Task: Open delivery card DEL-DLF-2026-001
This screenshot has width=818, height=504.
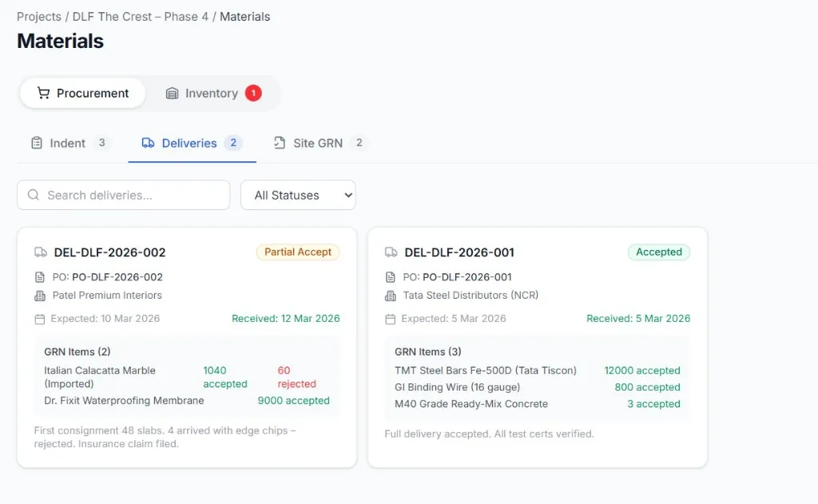Action: pyautogui.click(x=538, y=347)
